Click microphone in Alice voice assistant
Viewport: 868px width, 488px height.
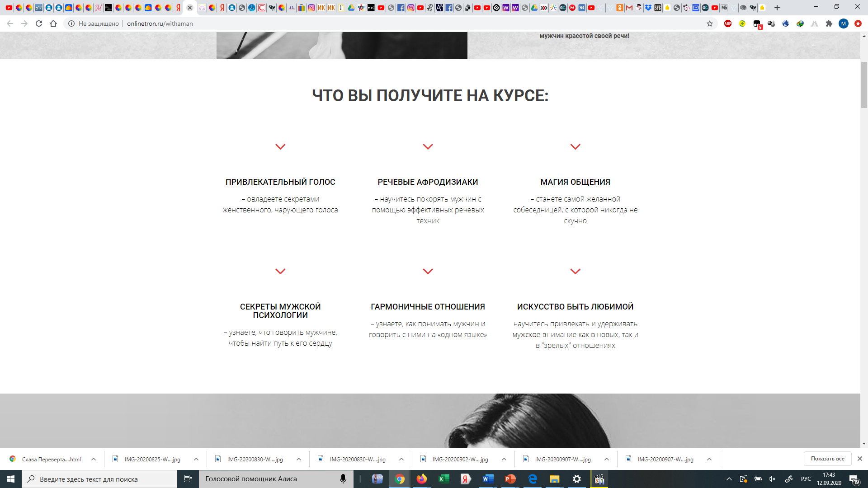(x=343, y=479)
